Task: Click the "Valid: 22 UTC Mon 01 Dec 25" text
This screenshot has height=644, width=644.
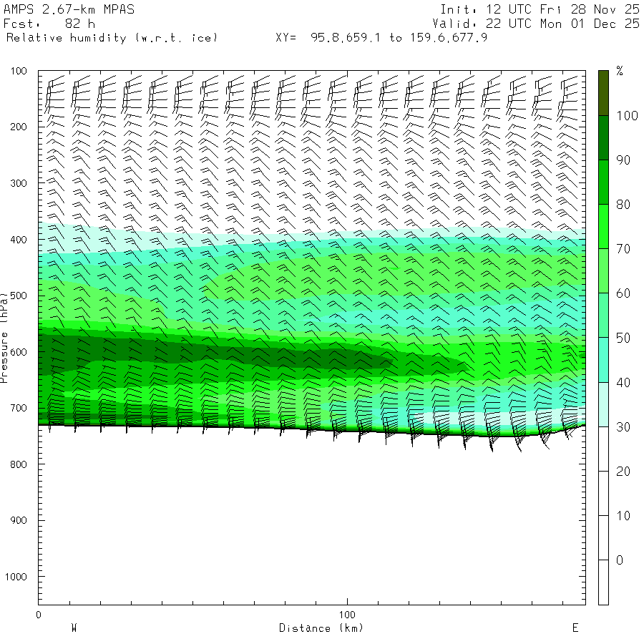Action: click(x=536, y=24)
